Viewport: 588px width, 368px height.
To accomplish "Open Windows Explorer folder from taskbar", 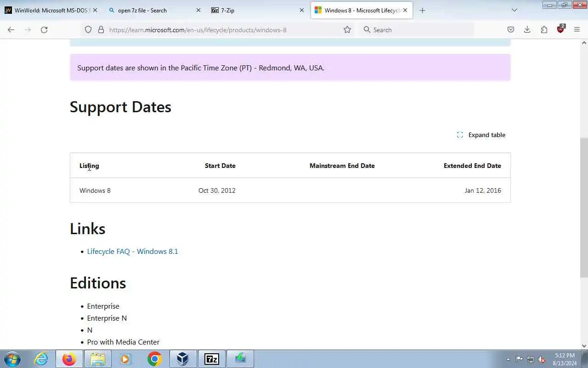I will click(97, 359).
